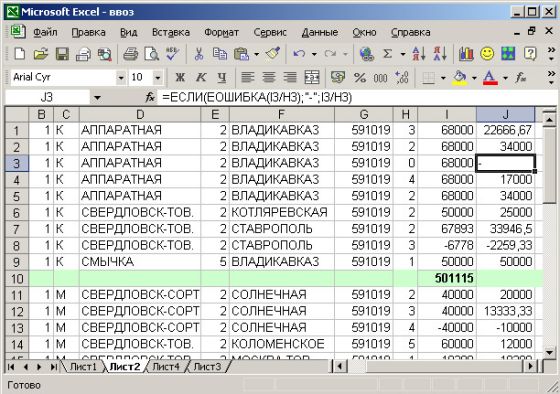Undo last action with Undo arrow

[299, 54]
